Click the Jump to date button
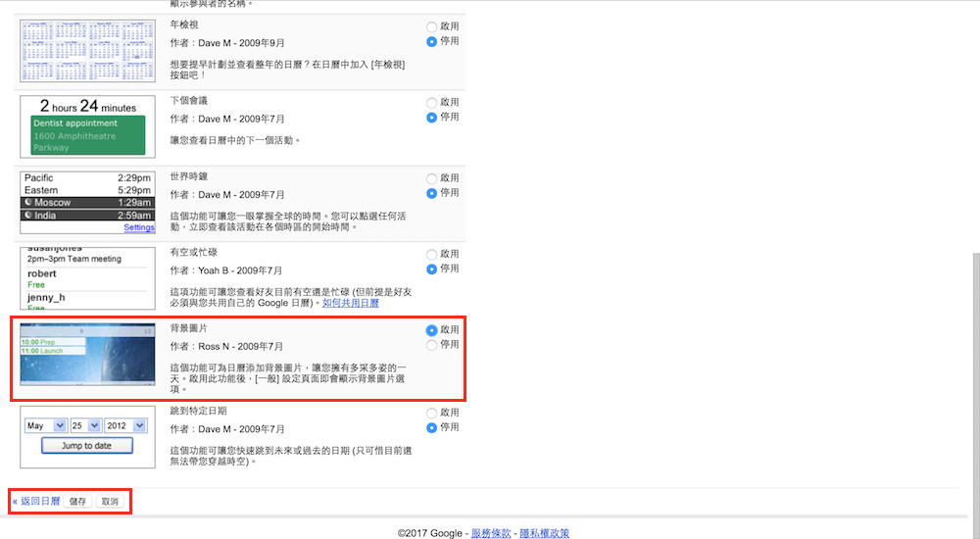This screenshot has width=980, height=539. tap(87, 446)
